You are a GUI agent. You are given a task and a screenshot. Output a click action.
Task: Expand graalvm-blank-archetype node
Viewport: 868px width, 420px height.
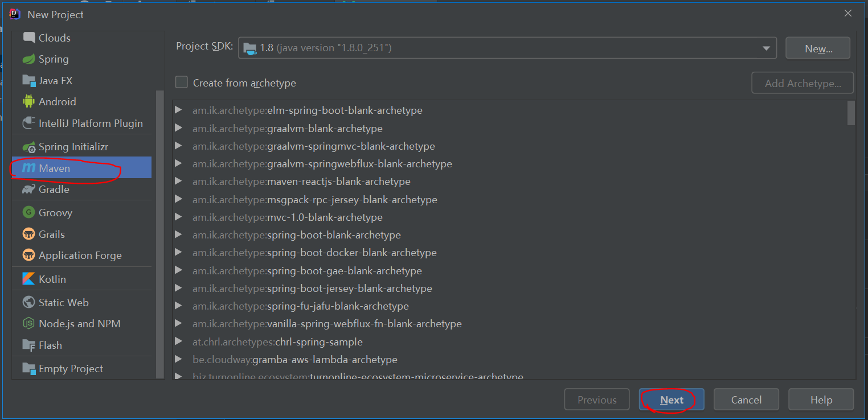click(179, 128)
